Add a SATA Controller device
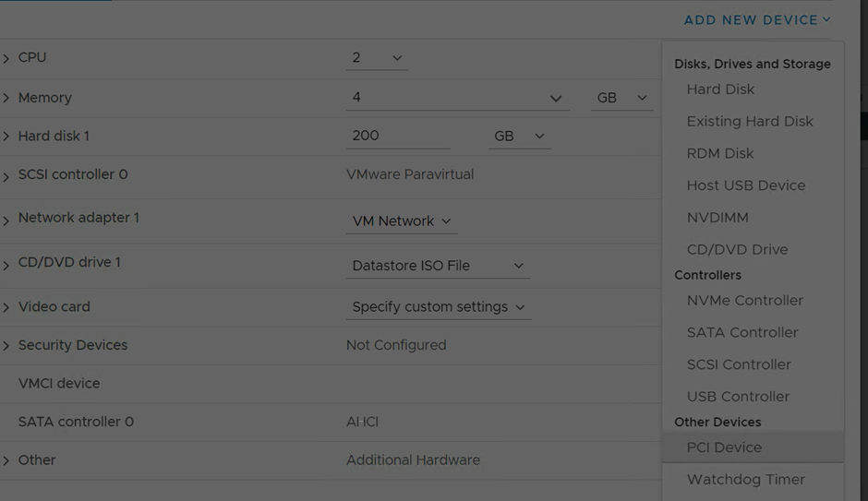 (742, 332)
